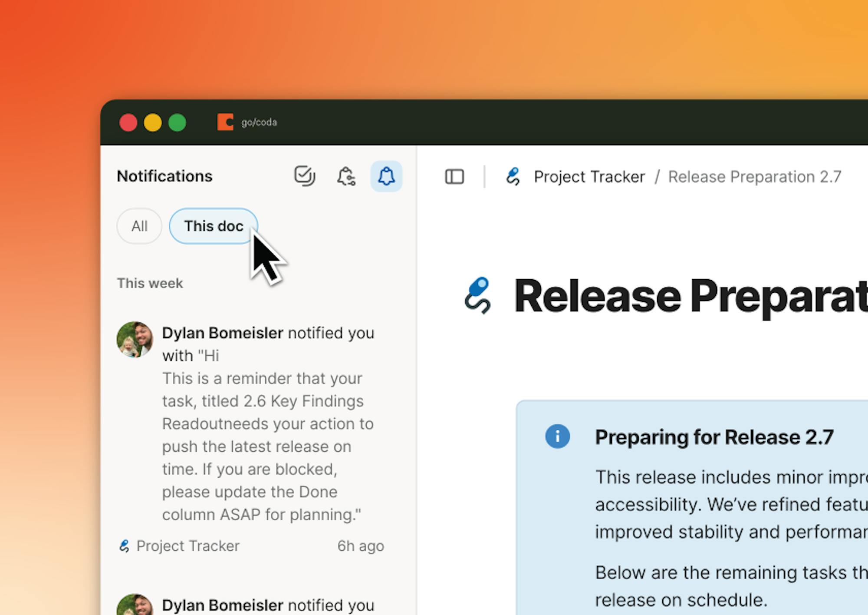This screenshot has width=868, height=615.
Task: Mark all notifications as read icon
Action: pos(305,176)
